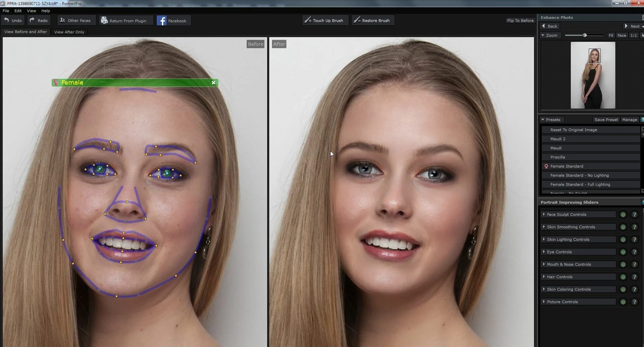Toggle Skin Lighting Controls green on/off button
The image size is (644, 347).
point(623,239)
